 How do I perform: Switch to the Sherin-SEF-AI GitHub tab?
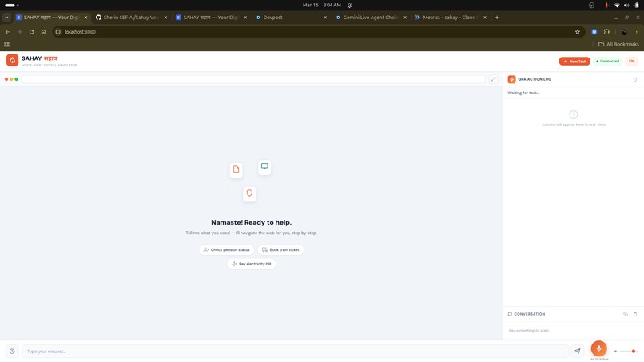click(x=129, y=18)
